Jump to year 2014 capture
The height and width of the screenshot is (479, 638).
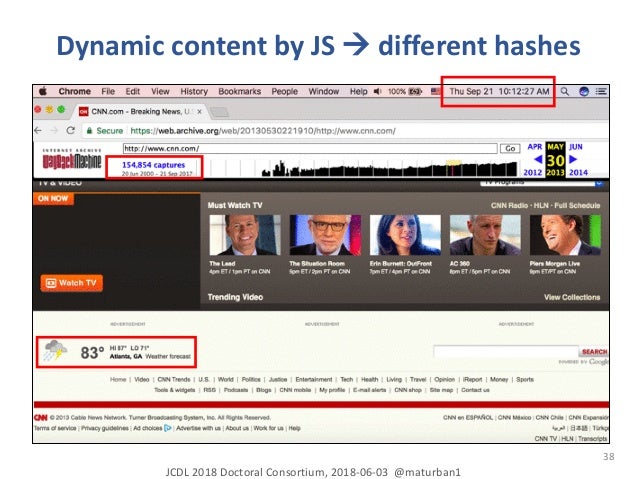(578, 172)
